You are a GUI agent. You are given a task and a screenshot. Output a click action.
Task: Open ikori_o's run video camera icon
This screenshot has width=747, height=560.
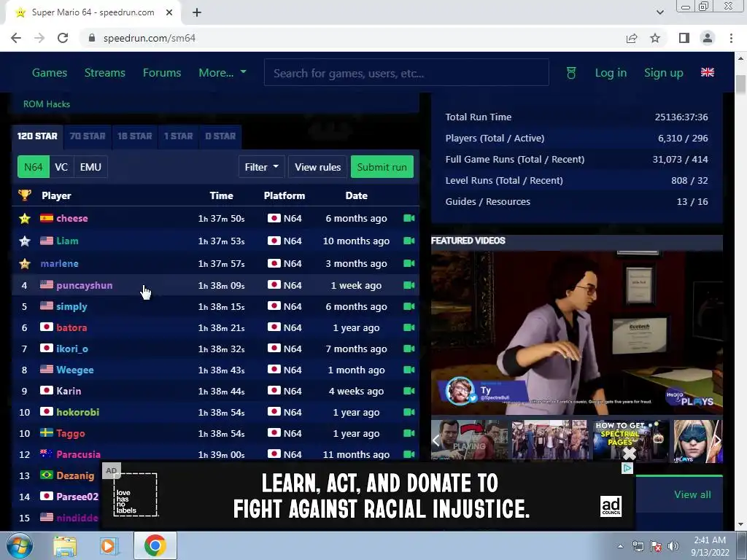409,349
